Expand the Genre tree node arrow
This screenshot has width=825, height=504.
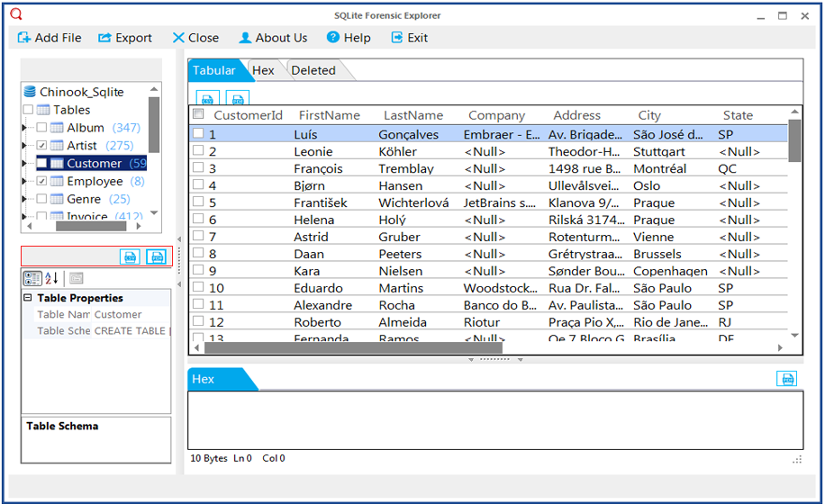[x=24, y=199]
